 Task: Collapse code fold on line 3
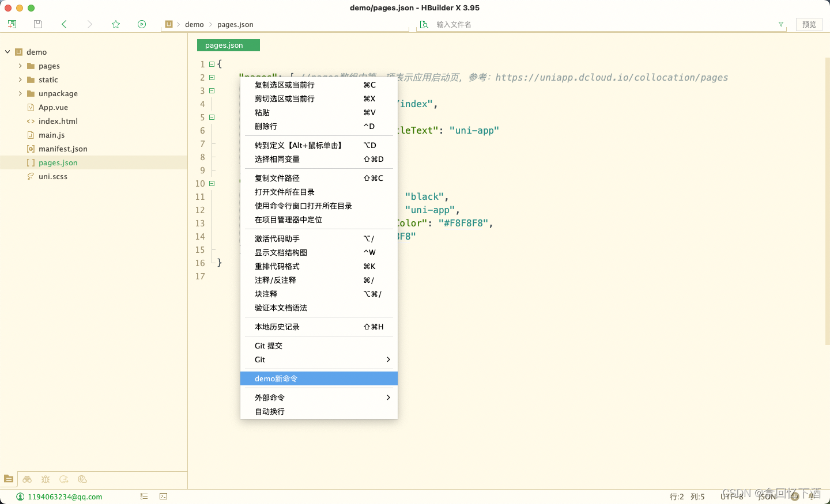[212, 90]
